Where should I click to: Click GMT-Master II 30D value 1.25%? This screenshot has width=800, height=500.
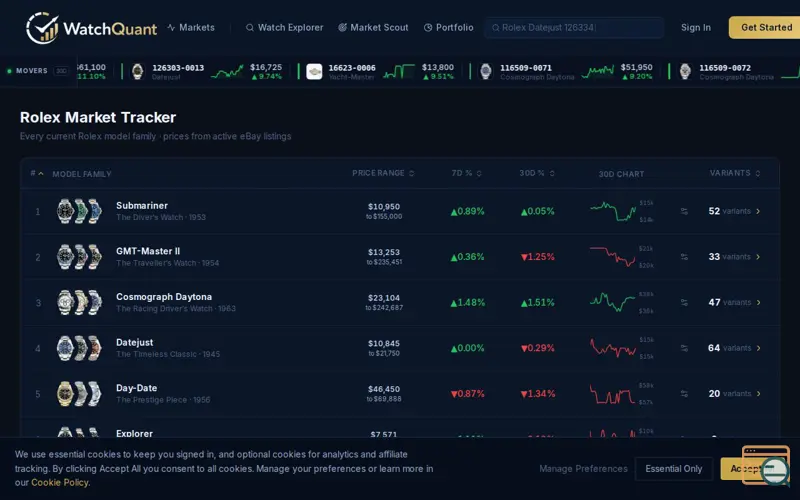[x=538, y=257]
